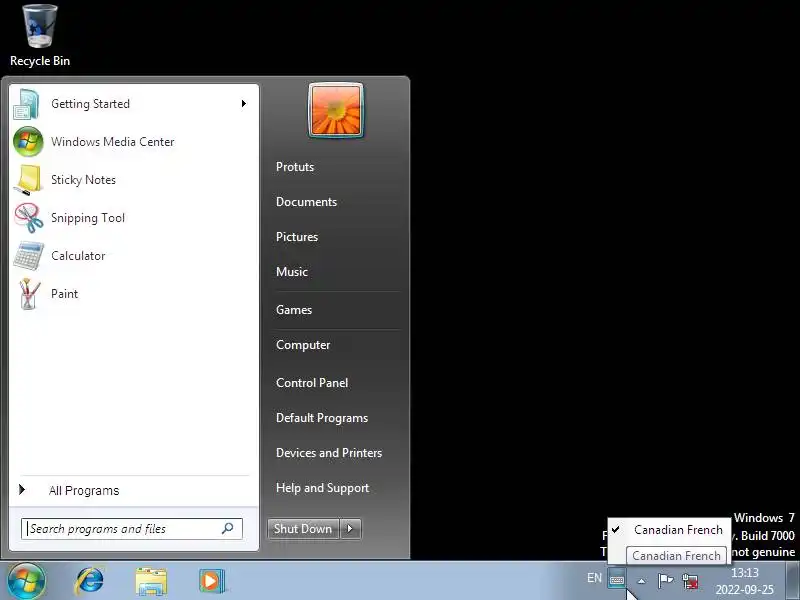Click All Programs text
The width and height of the screenshot is (800, 600).
(x=84, y=490)
